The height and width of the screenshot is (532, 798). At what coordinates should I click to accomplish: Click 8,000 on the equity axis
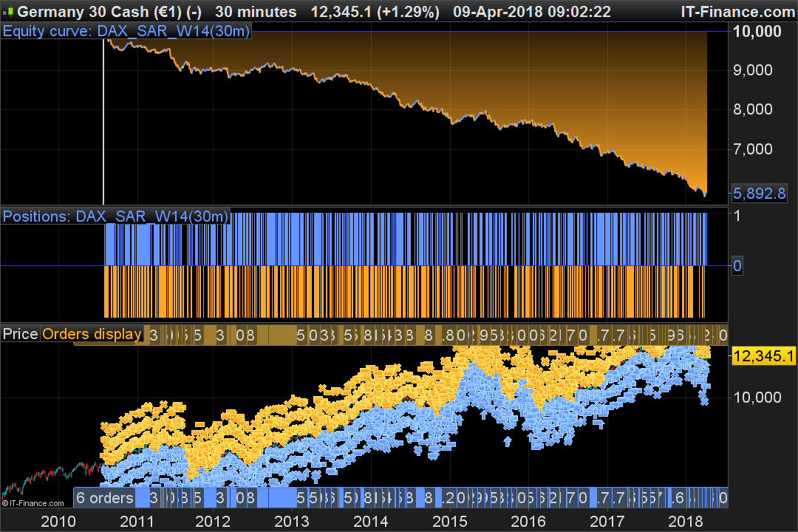[753, 109]
